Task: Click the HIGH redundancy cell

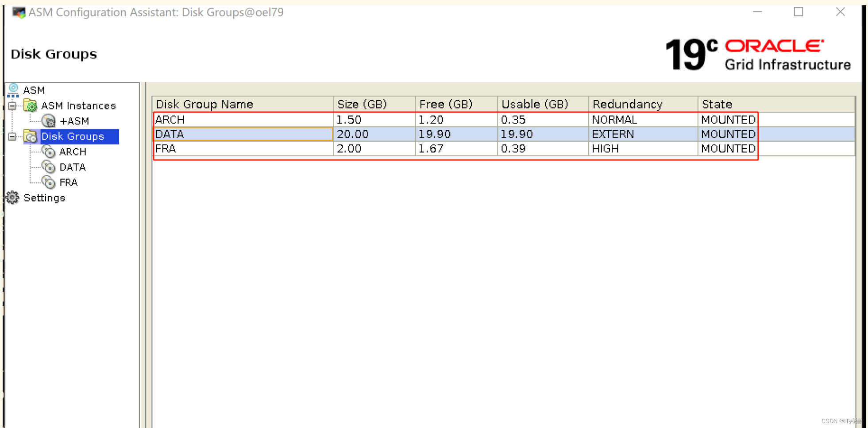Action: coord(643,148)
